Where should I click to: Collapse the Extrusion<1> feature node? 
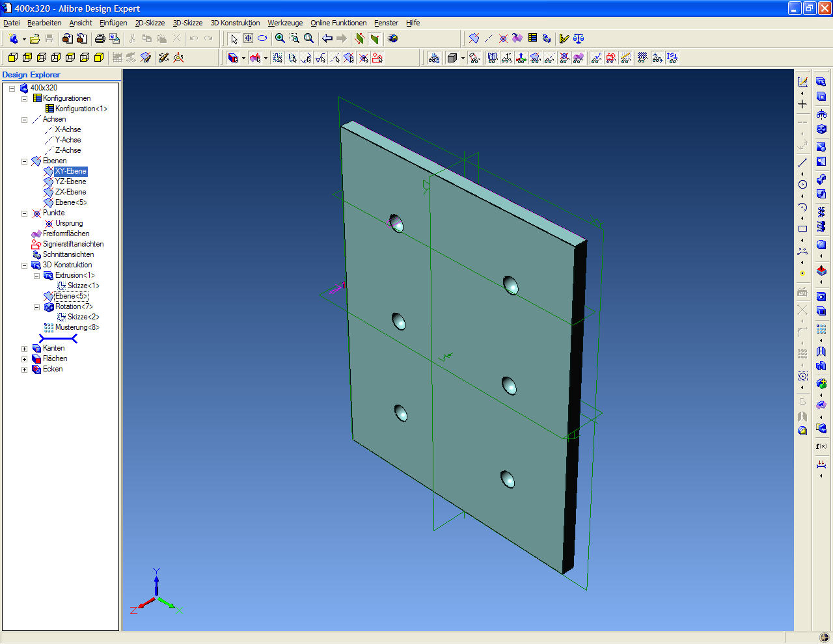(36, 275)
